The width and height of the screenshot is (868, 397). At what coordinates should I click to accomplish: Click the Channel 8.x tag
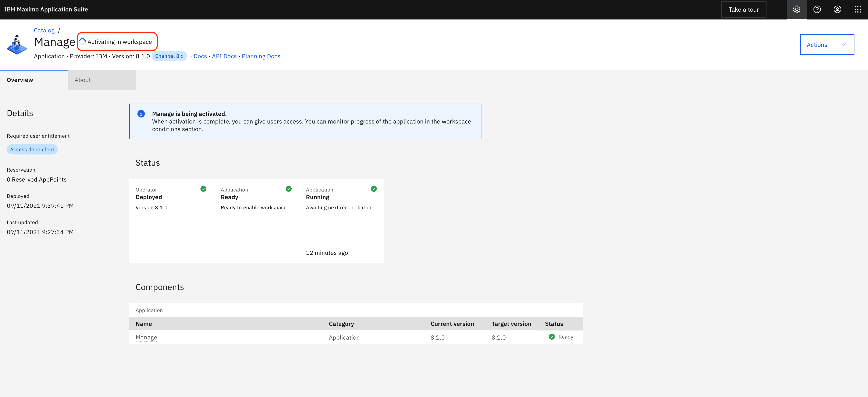(169, 56)
